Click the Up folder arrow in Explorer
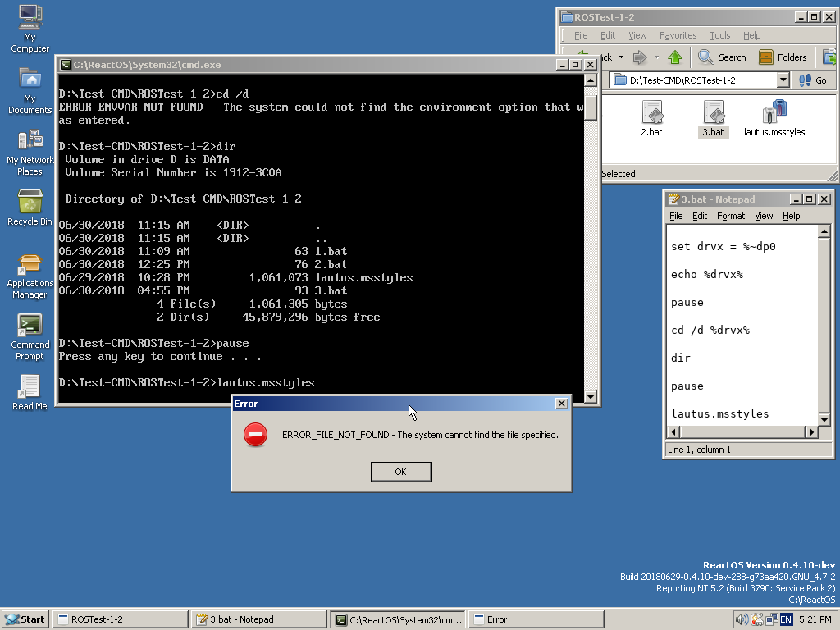The height and width of the screenshot is (630, 840). pos(675,57)
